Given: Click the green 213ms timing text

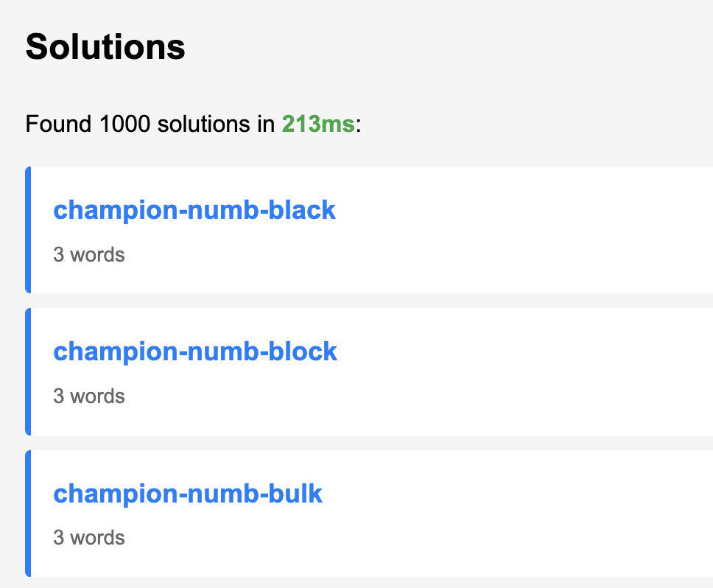Looking at the screenshot, I should point(318,124).
